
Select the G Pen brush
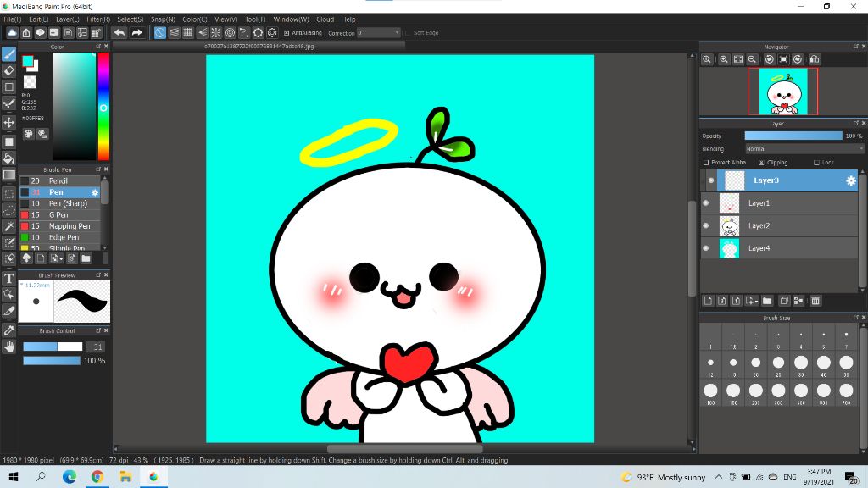(x=60, y=214)
